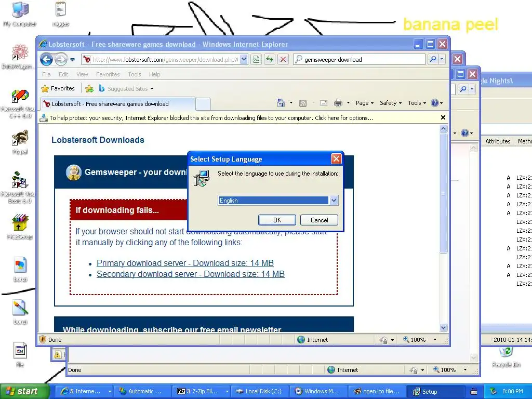Switch to 7-Zip File Manager taskbar group
This screenshot has height=399, width=532.
[x=201, y=391]
